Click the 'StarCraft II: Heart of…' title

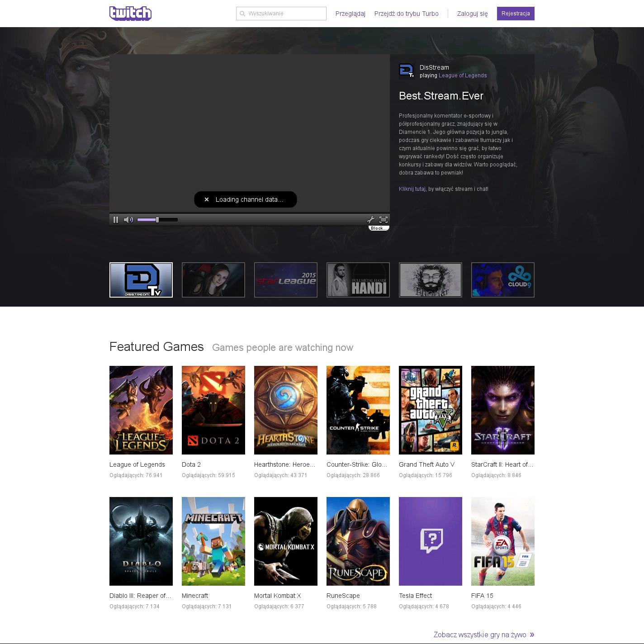502,464
